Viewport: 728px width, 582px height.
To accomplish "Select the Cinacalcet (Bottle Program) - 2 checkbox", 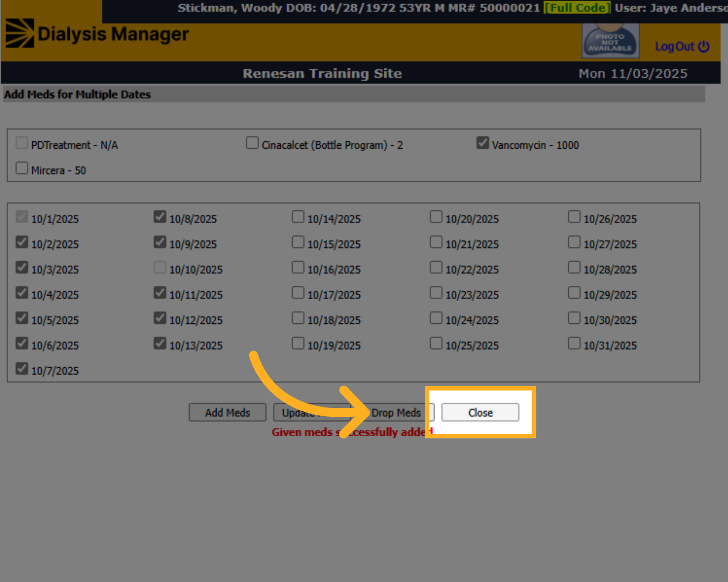I will (x=252, y=143).
